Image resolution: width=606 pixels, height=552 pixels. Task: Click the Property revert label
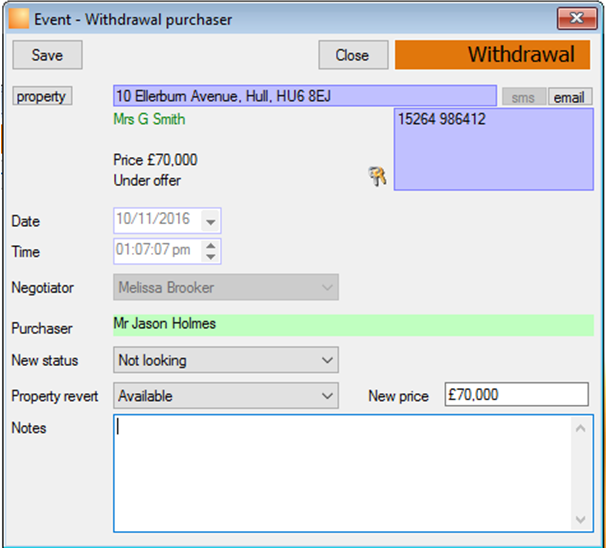point(54,396)
